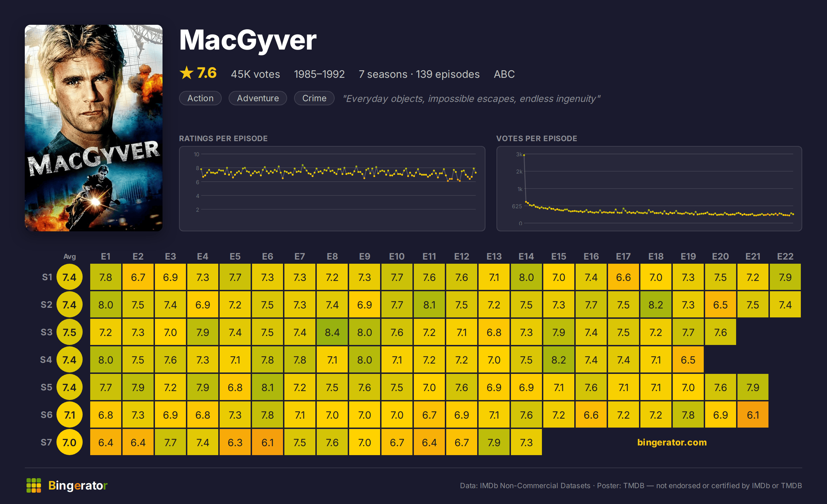Click the S1 average 7.4 circle

(70, 277)
